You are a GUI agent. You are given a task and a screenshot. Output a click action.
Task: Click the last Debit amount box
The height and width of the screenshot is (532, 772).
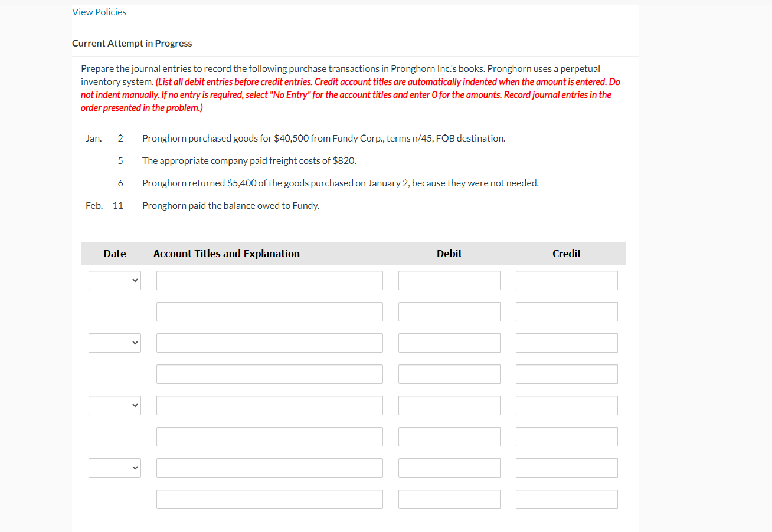pos(449,499)
